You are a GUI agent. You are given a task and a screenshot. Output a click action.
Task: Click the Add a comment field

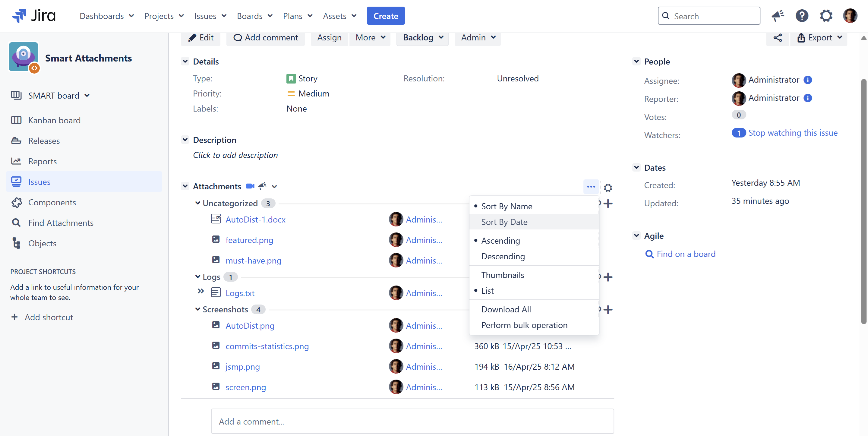click(412, 421)
